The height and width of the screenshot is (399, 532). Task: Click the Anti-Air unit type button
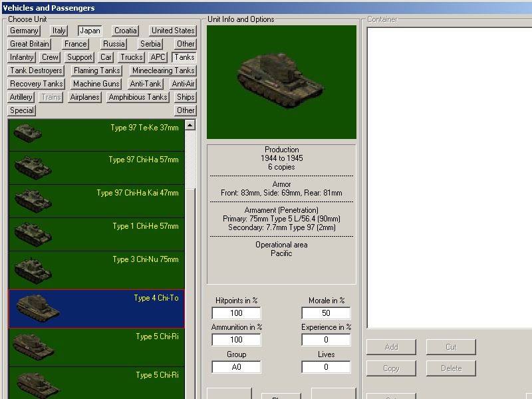point(183,84)
